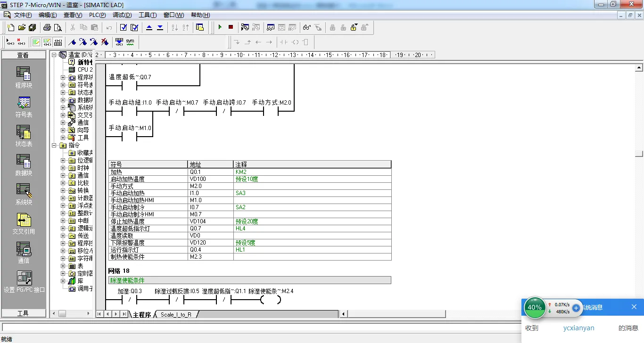This screenshot has width=644, height=343.
Task: Put the PLC in RUN mode
Action: 220,27
